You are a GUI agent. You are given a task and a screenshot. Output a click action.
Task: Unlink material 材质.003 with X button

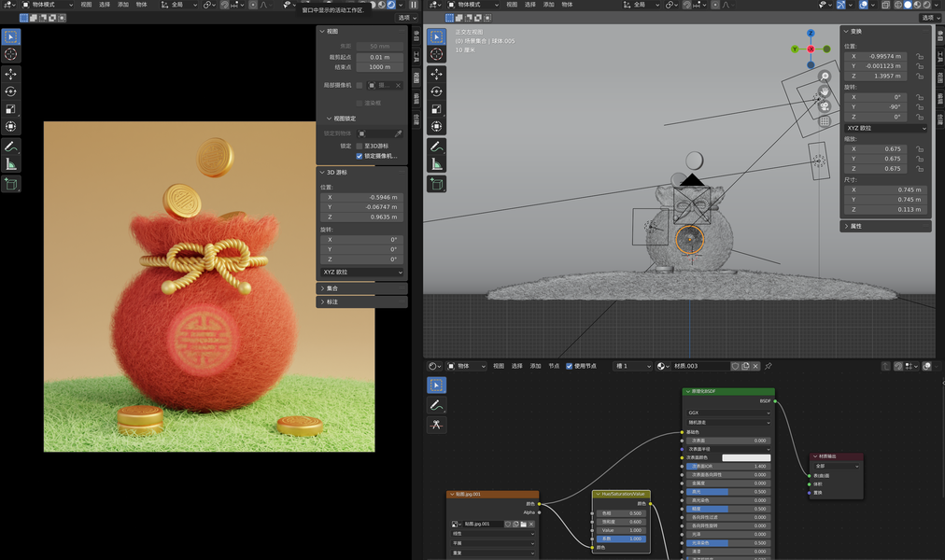755,366
